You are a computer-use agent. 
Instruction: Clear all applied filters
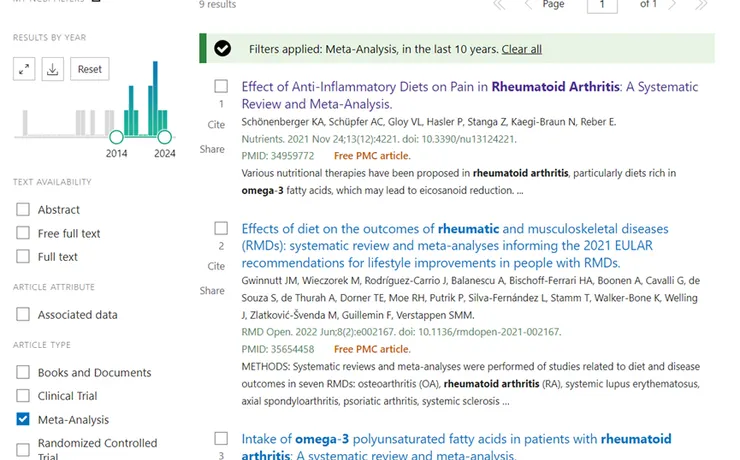click(521, 49)
